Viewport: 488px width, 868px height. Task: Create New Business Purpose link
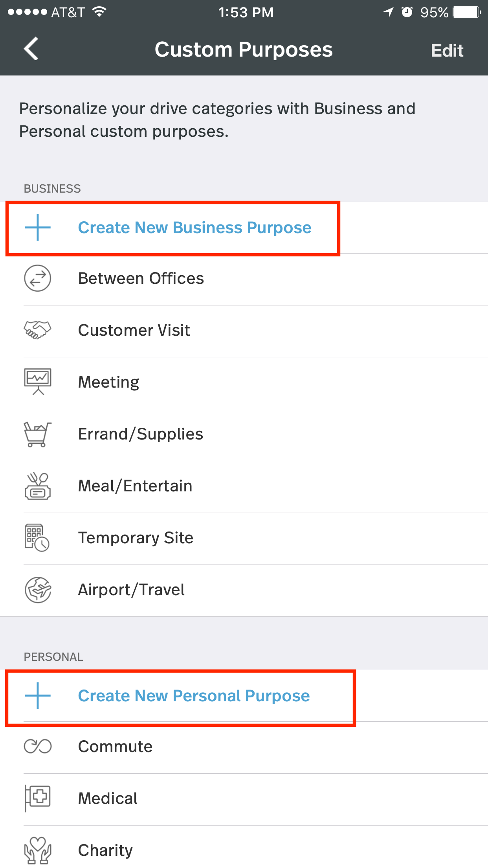194,228
